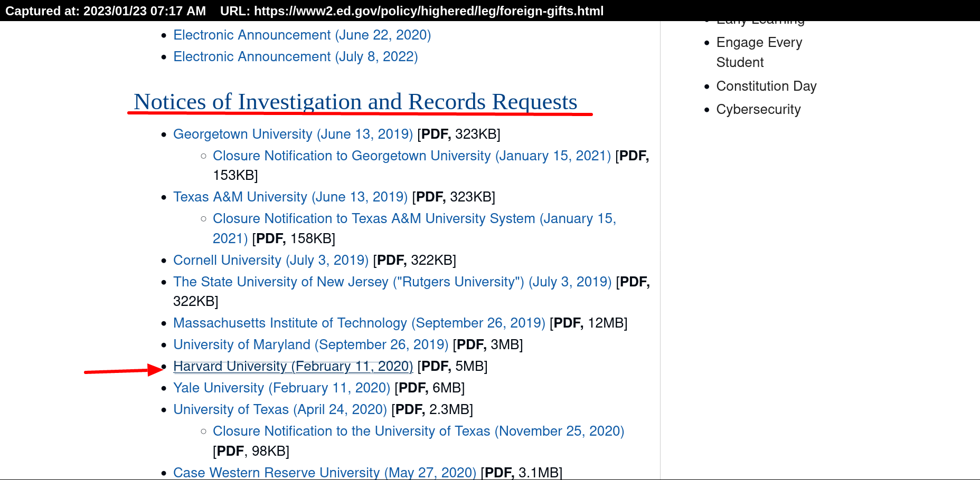Open Closure Notification to the University of Texas
Image resolution: width=980 pixels, height=480 pixels.
418,431
